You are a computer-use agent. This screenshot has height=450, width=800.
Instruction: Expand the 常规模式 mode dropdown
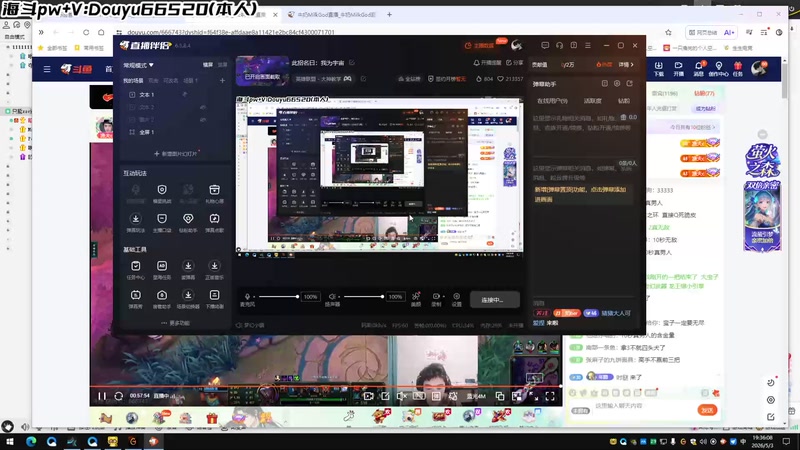pos(138,65)
